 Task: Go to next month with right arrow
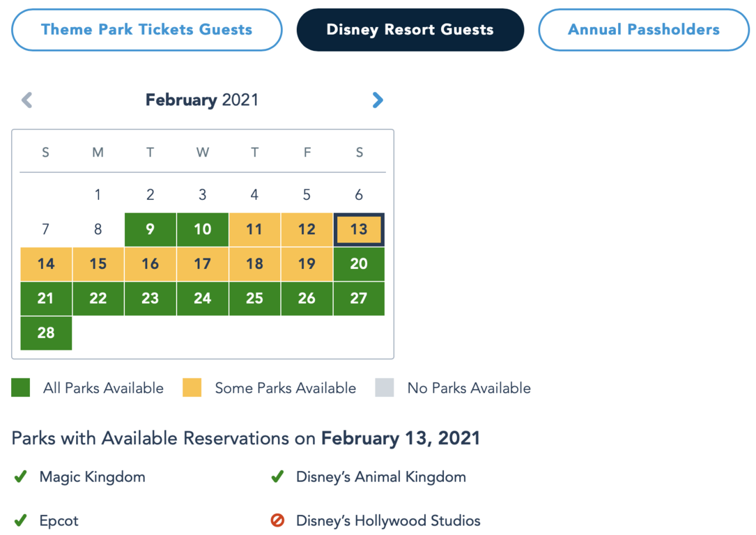378,100
